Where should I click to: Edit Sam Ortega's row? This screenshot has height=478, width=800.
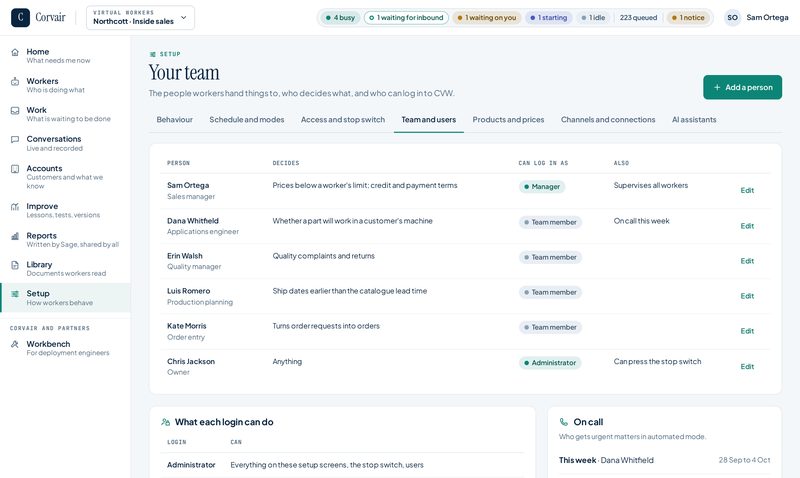click(x=747, y=190)
